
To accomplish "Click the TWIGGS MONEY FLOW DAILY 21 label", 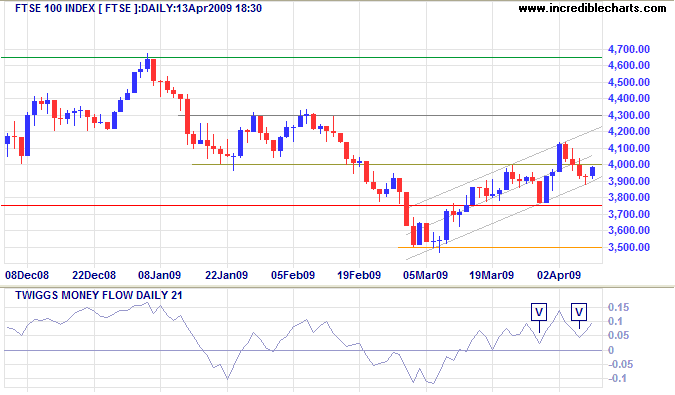I will coord(99,295).
